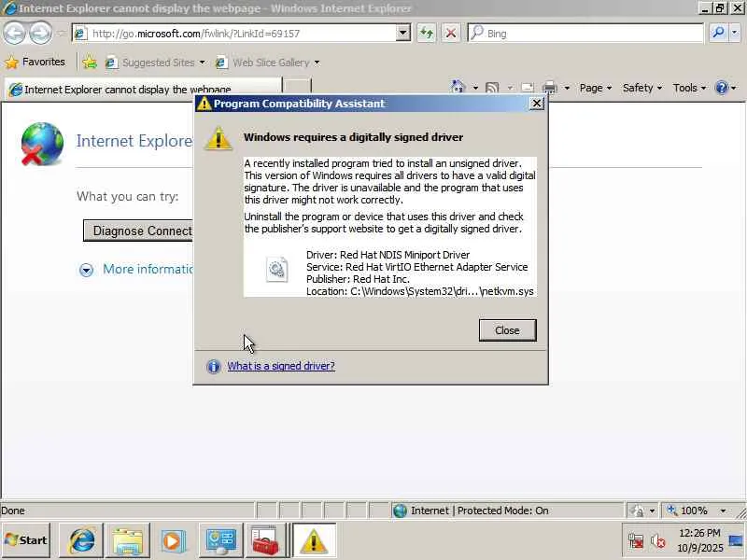Image resolution: width=747 pixels, height=560 pixels.
Task: Click the Bing search box
Action: tap(585, 34)
